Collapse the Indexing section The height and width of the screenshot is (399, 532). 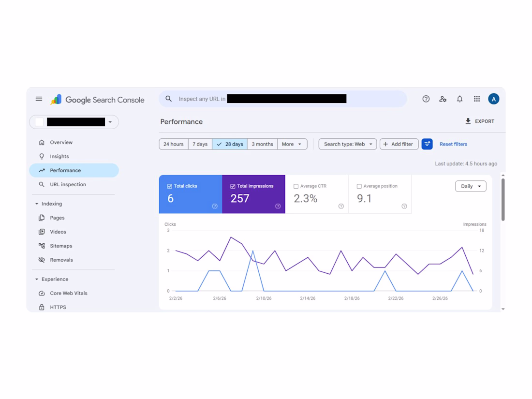[x=37, y=204]
